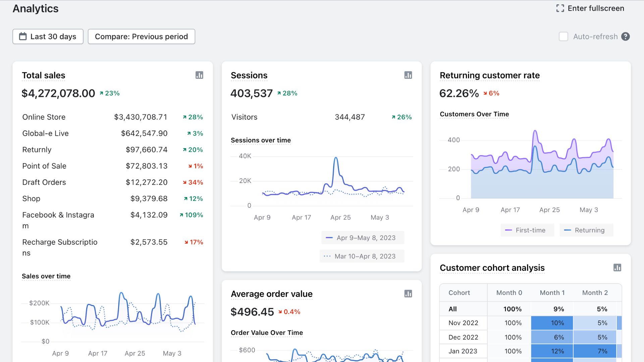Select the Jan 2023 cohort row

coord(531,351)
